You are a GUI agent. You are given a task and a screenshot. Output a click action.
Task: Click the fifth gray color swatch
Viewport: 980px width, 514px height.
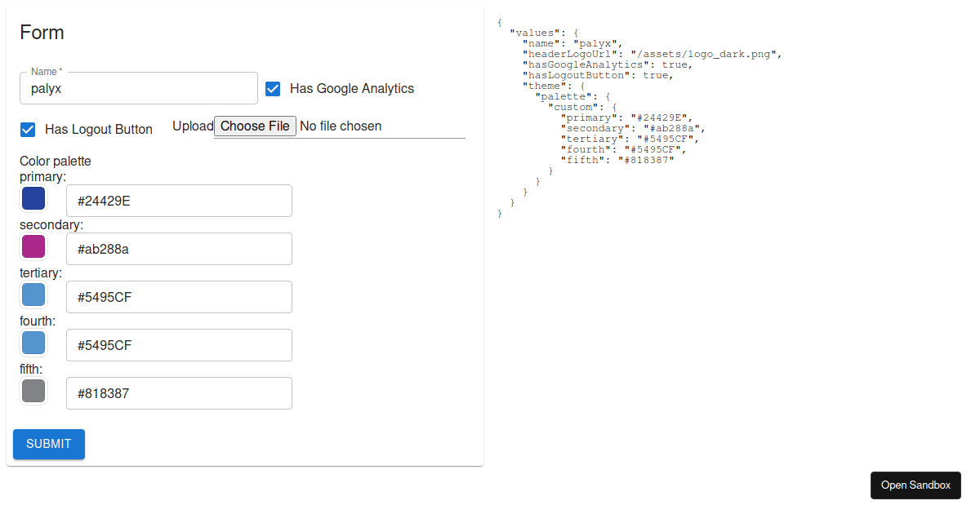pos(33,391)
